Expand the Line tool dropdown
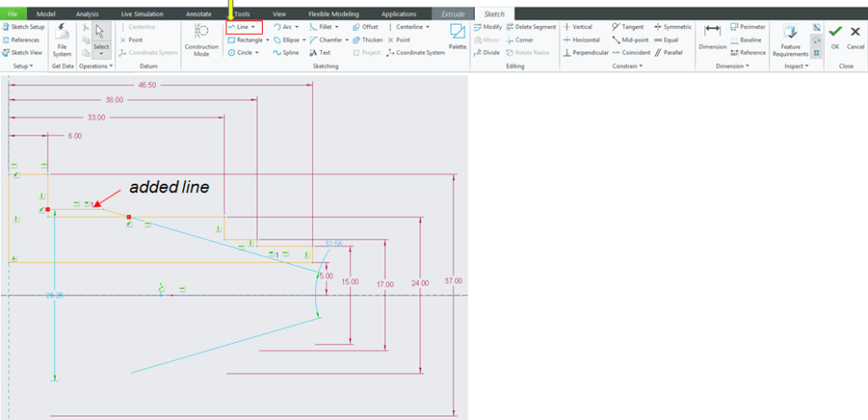The height and width of the screenshot is (420, 868). click(x=253, y=27)
